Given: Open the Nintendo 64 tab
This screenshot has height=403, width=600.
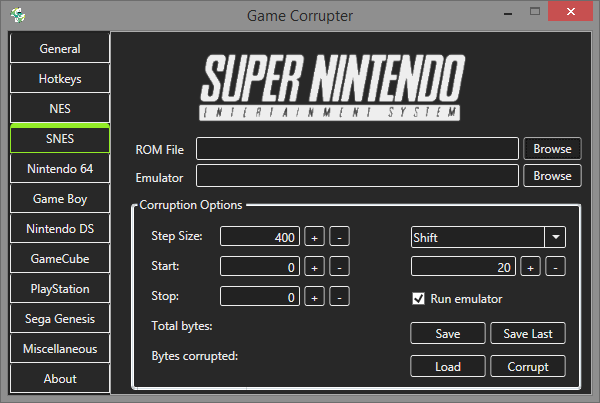Looking at the screenshot, I should click(x=60, y=168).
